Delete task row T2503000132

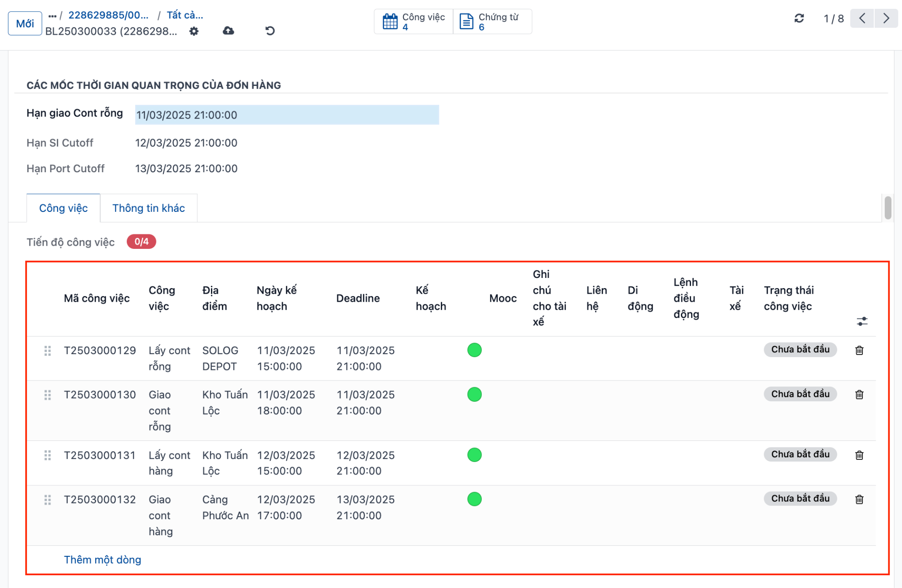859,499
